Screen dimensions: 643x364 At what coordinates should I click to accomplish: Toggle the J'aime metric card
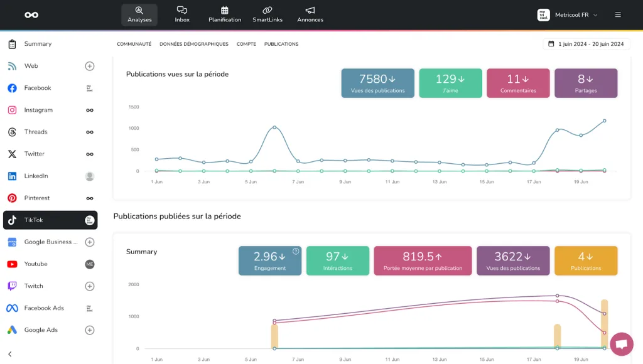click(x=450, y=83)
